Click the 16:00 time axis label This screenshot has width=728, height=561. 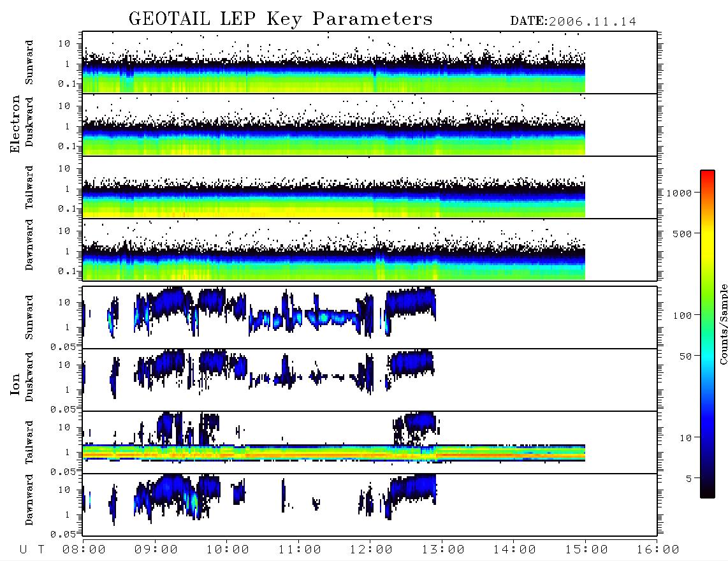click(x=658, y=550)
